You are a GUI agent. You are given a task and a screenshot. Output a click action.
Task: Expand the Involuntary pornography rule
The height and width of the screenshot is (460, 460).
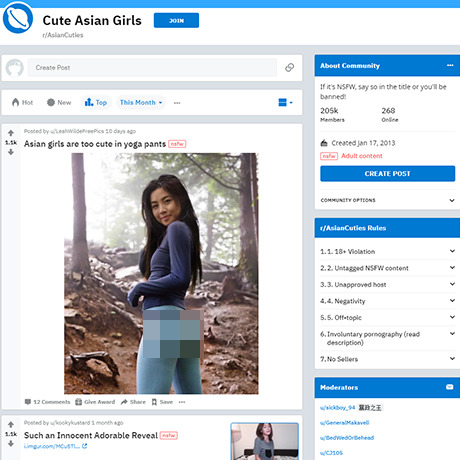pos(387,338)
